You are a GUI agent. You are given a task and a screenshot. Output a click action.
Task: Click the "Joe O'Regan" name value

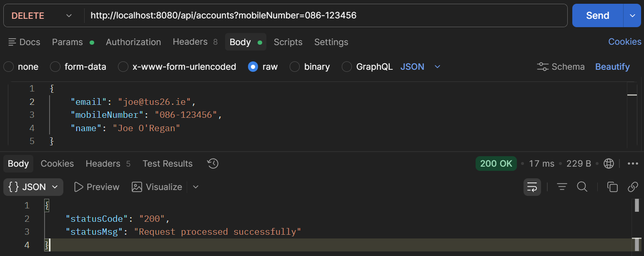[146, 128]
